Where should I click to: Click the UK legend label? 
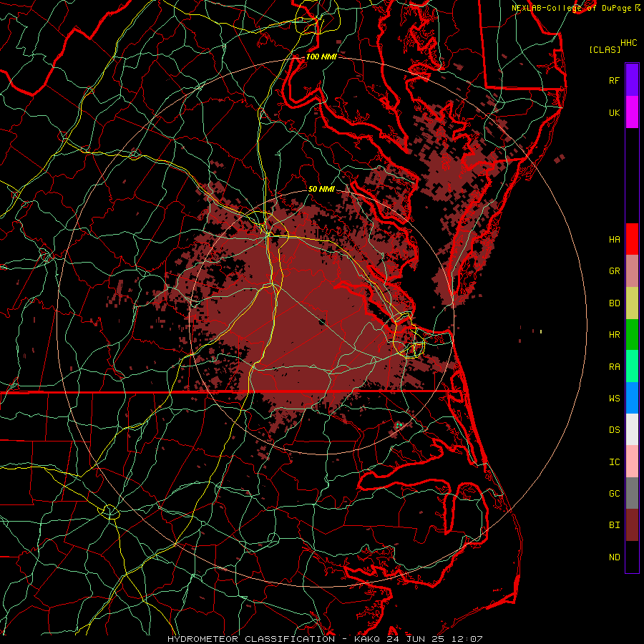(x=614, y=112)
